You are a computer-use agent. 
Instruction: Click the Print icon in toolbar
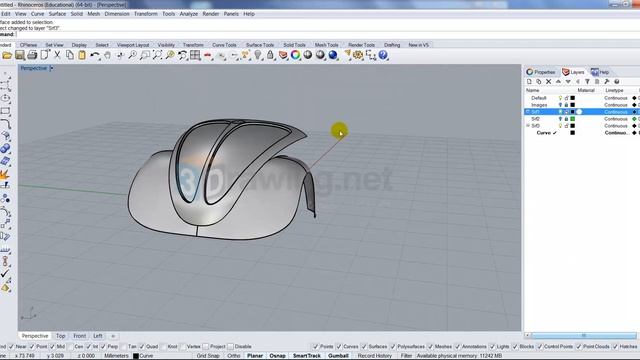pos(32,55)
